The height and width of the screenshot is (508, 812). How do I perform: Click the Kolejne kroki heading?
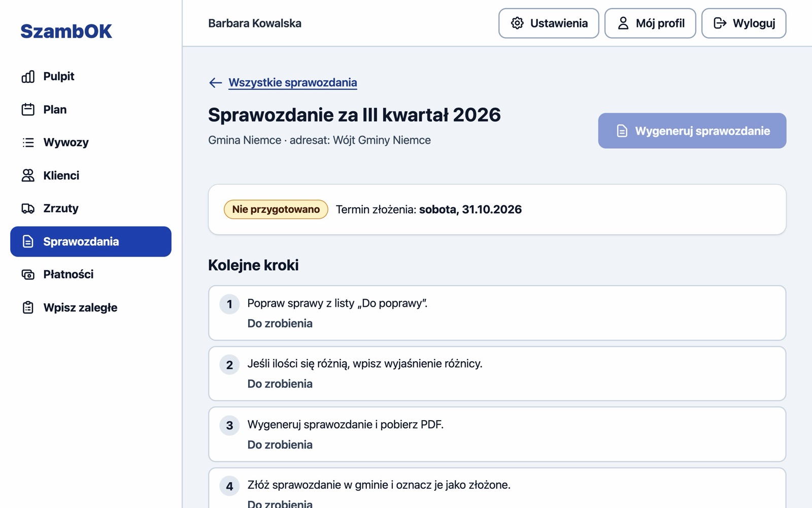point(253,265)
